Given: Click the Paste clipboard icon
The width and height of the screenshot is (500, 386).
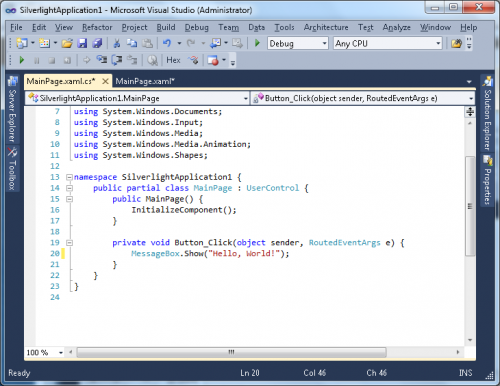Looking at the screenshot, I should pyautogui.click(x=147, y=43).
